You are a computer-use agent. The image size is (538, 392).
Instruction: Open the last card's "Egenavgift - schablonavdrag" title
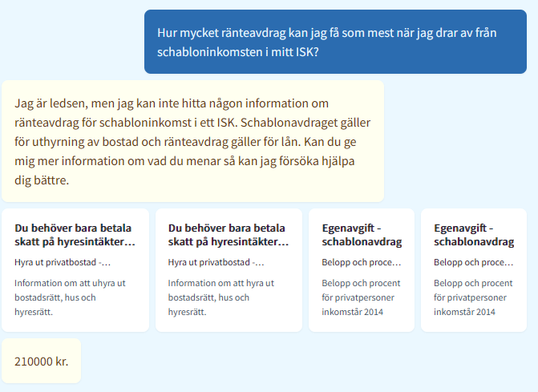tap(474, 234)
